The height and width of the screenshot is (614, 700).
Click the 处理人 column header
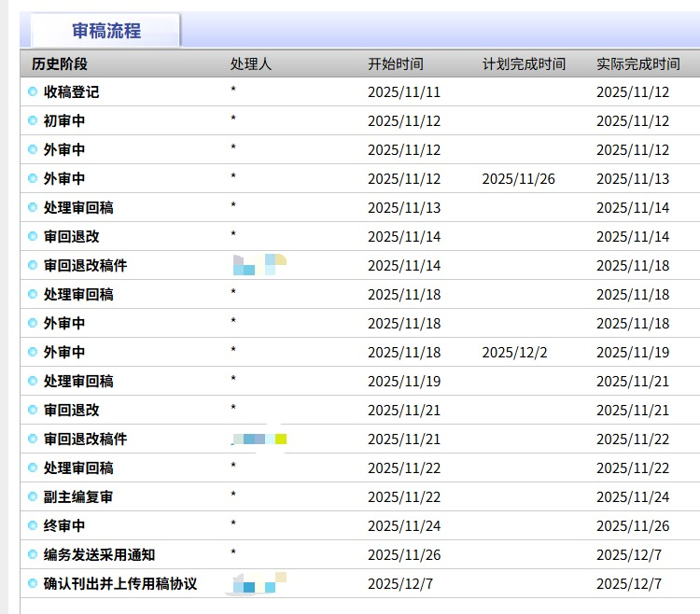[x=251, y=64]
